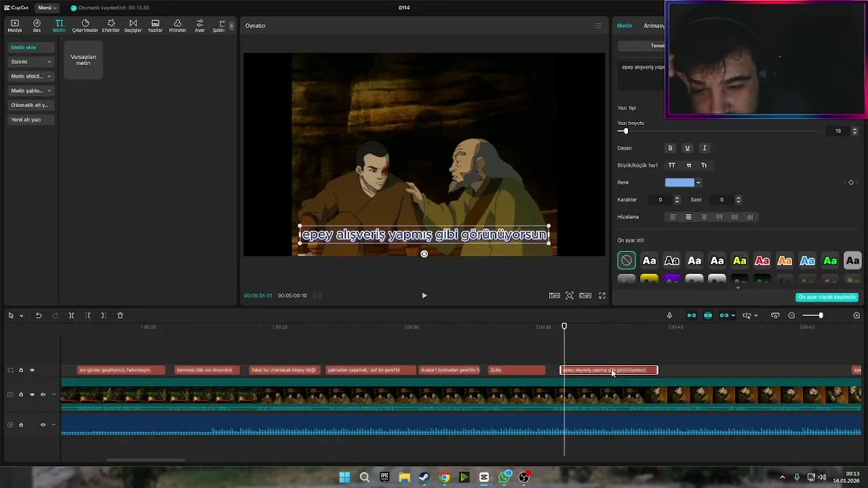Switch to the Çıkartmalar stickers tab
Viewport: 868px width, 488px height.
85,26
